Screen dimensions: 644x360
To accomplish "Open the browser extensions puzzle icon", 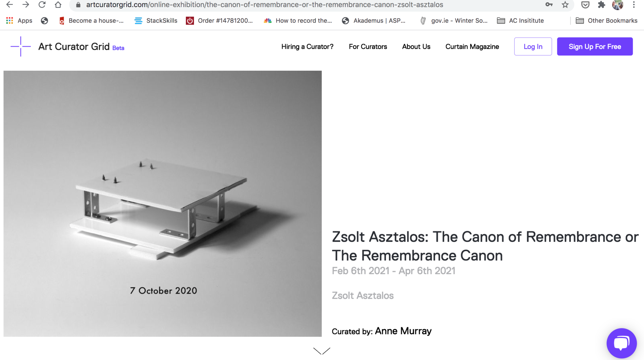I will coord(601,5).
